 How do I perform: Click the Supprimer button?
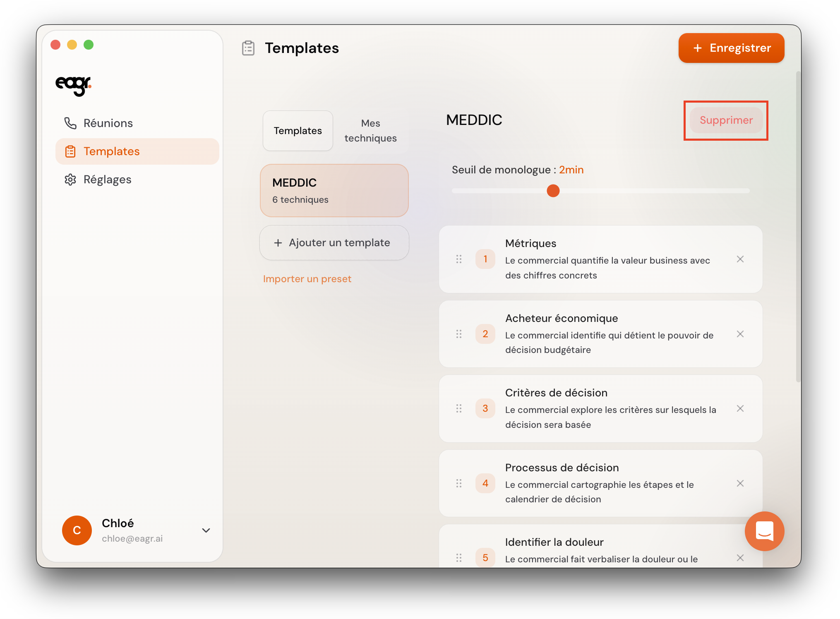pos(726,120)
